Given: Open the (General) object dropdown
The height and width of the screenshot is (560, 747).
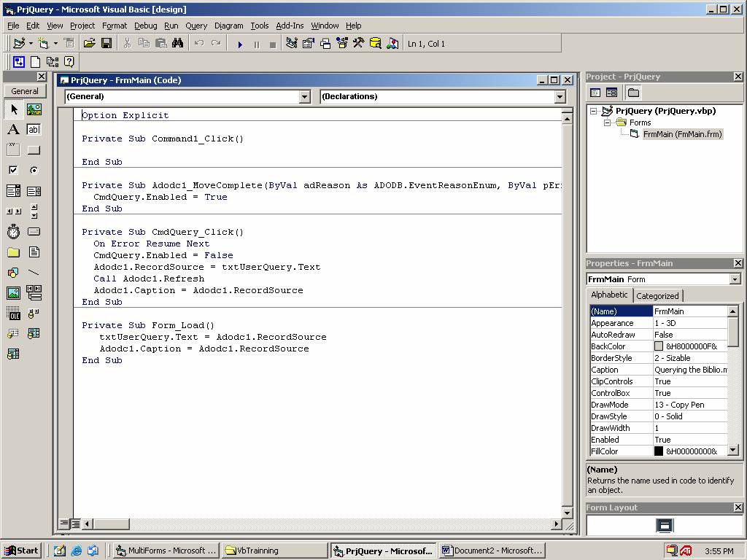Looking at the screenshot, I should tap(305, 97).
